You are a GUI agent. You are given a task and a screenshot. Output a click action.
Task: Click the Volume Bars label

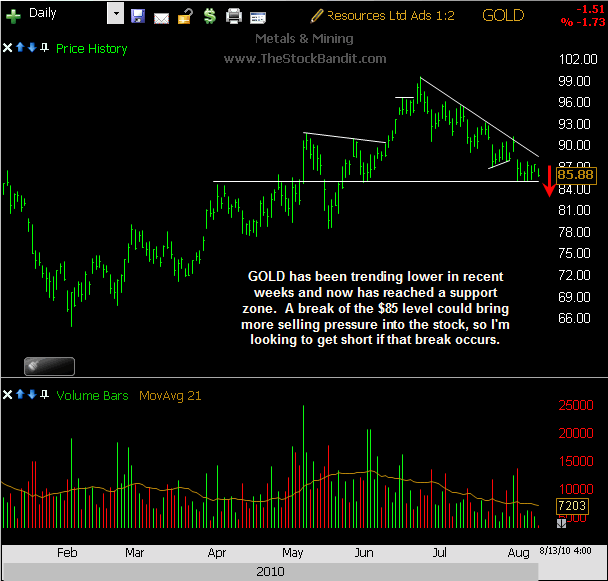click(x=92, y=396)
